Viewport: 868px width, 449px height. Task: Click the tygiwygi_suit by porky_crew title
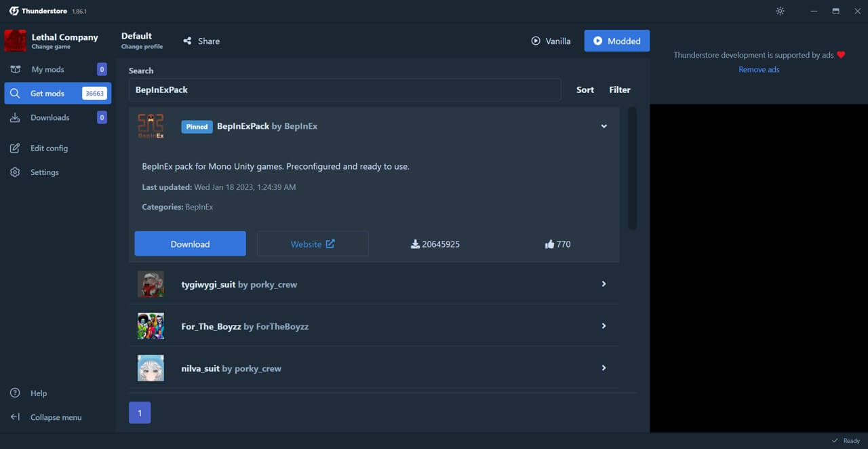pos(239,284)
